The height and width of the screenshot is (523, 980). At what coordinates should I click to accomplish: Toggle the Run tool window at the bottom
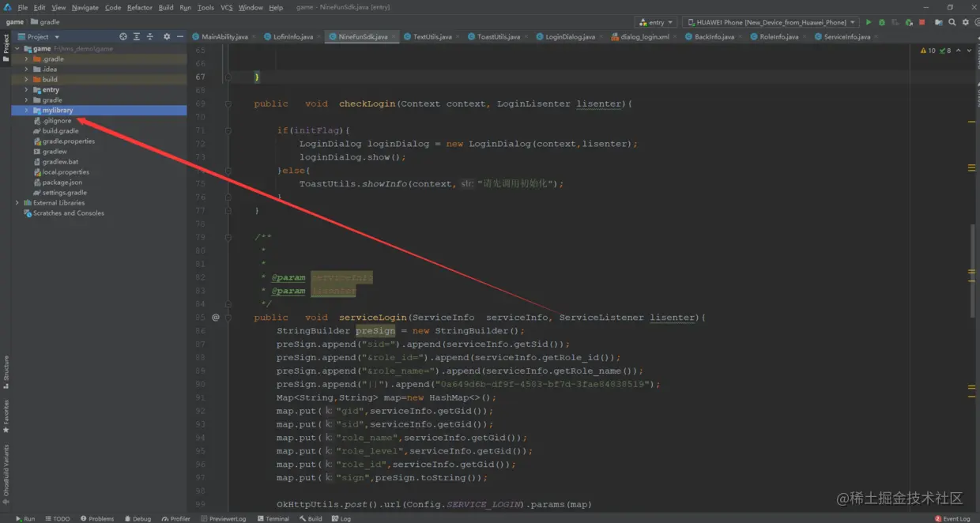point(25,518)
